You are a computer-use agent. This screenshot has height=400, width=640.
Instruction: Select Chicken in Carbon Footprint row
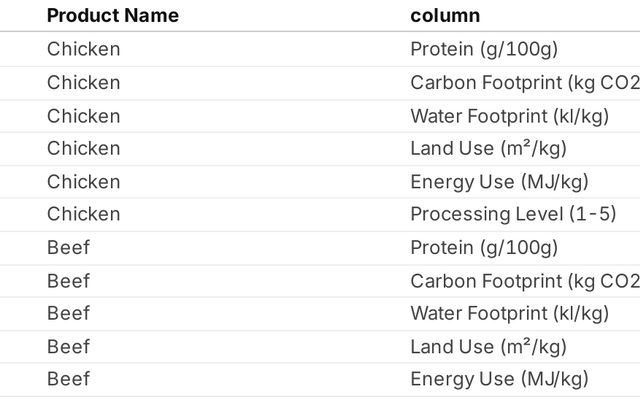(84, 83)
